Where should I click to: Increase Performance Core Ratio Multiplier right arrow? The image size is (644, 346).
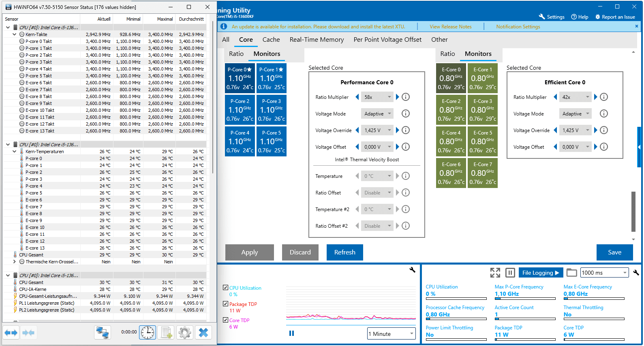point(398,97)
